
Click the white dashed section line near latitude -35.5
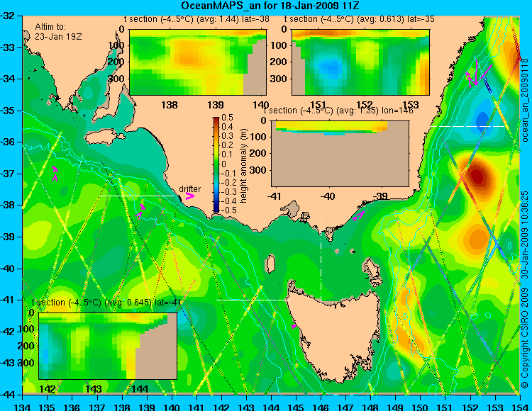coord(468,126)
